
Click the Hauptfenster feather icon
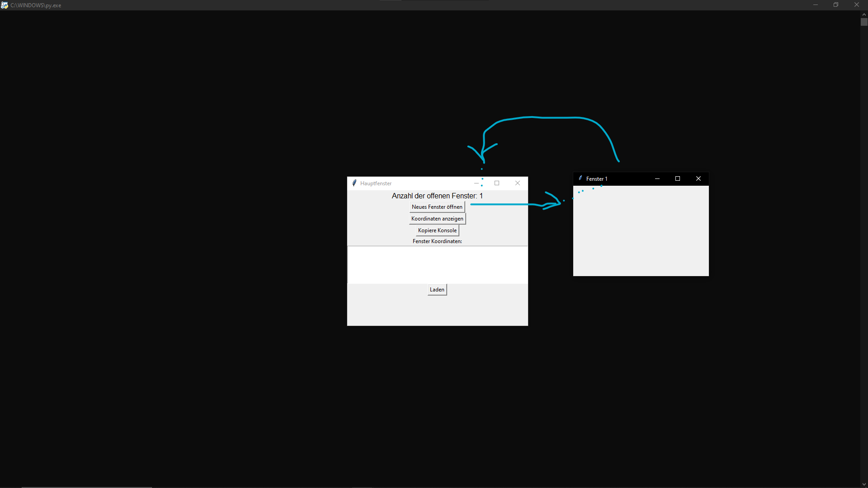pyautogui.click(x=354, y=183)
